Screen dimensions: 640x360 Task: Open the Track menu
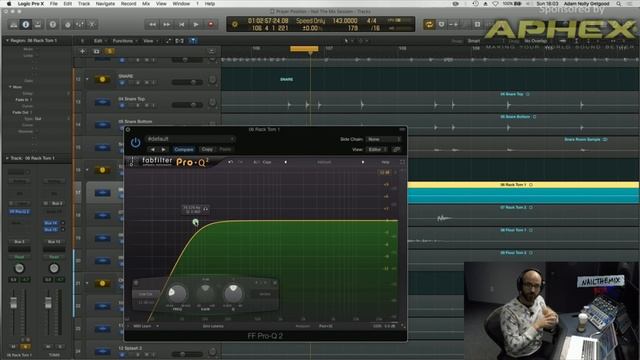click(x=84, y=4)
